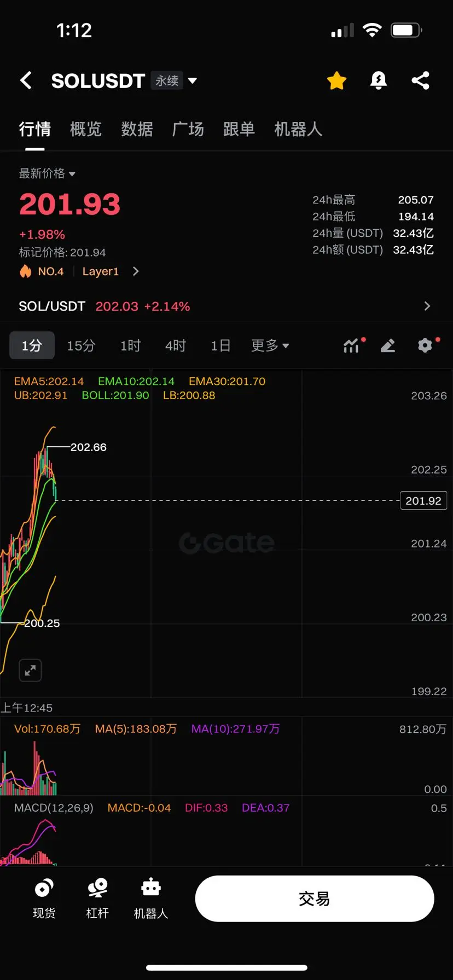Tap the 交易 trade button
Viewport: 453px width, 980px height.
[x=315, y=899]
